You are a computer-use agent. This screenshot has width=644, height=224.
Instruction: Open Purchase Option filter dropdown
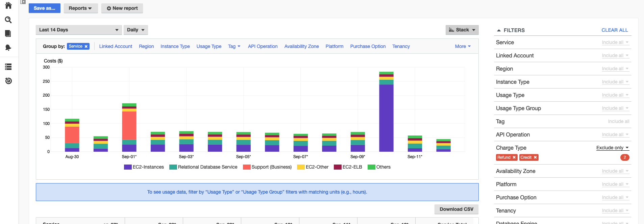point(615,198)
